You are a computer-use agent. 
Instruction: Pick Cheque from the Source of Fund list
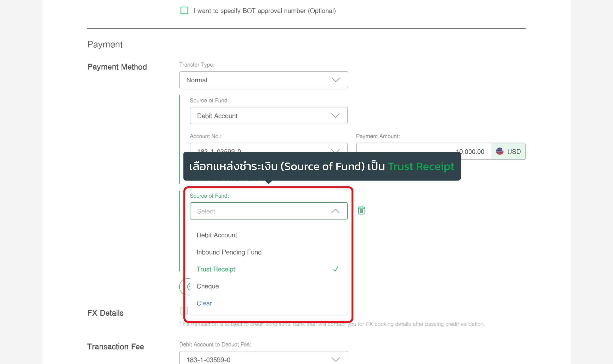tap(269, 286)
